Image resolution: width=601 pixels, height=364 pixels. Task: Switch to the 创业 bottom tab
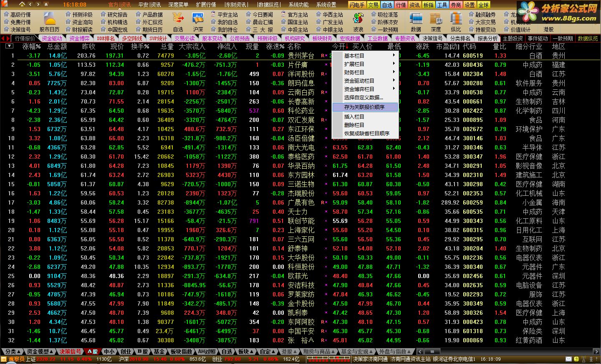point(126,351)
